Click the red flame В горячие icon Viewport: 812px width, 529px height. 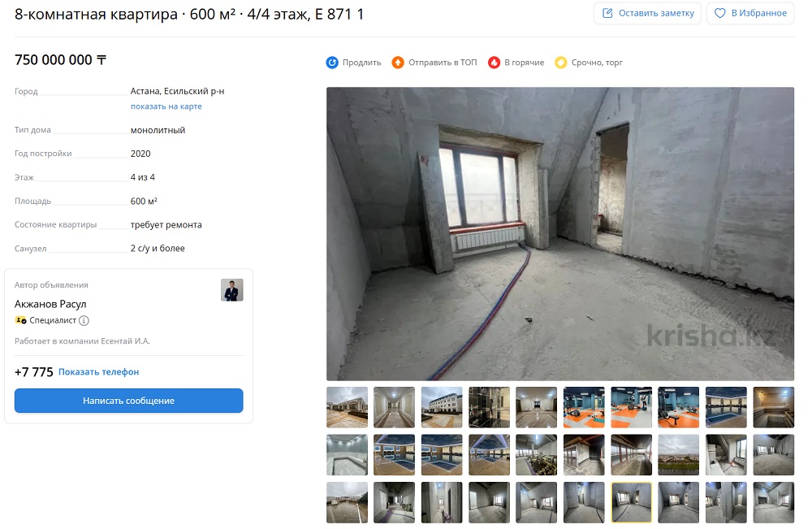tap(494, 63)
